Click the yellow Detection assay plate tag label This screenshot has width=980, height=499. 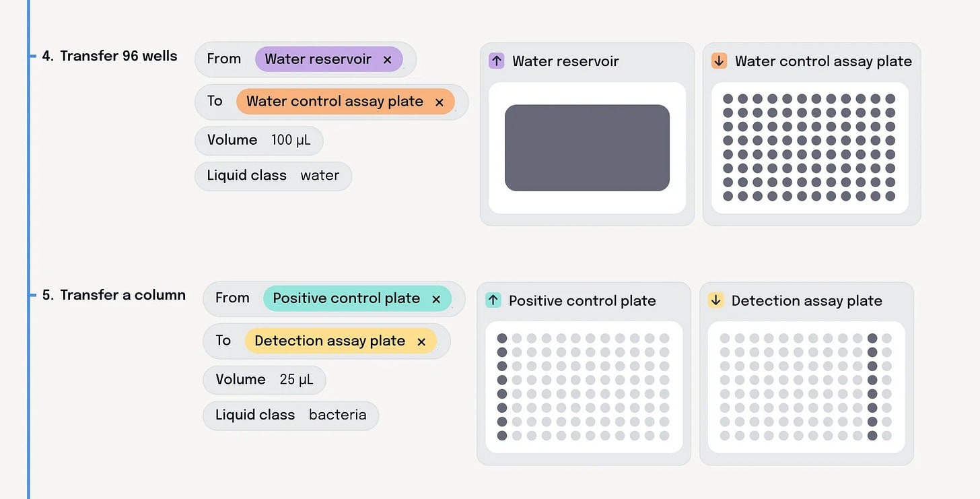click(330, 341)
